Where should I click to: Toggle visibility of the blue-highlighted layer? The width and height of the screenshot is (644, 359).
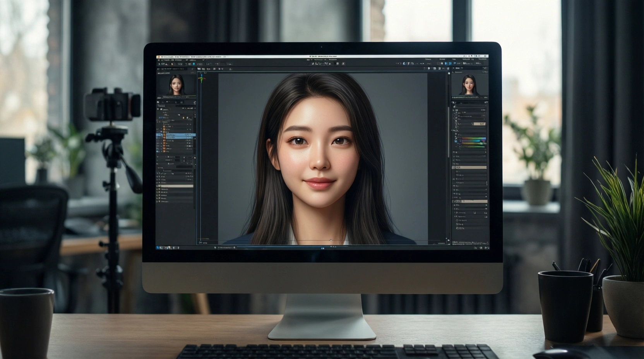pyautogui.click(x=158, y=135)
